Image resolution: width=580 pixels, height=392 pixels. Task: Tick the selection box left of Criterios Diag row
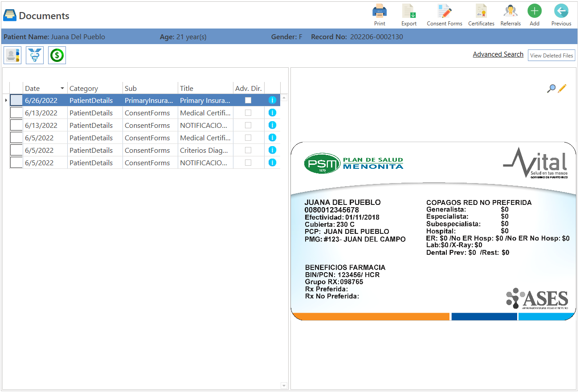click(x=16, y=150)
